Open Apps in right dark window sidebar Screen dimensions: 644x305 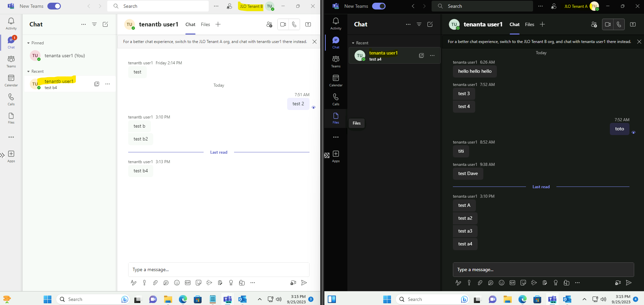pos(336,156)
